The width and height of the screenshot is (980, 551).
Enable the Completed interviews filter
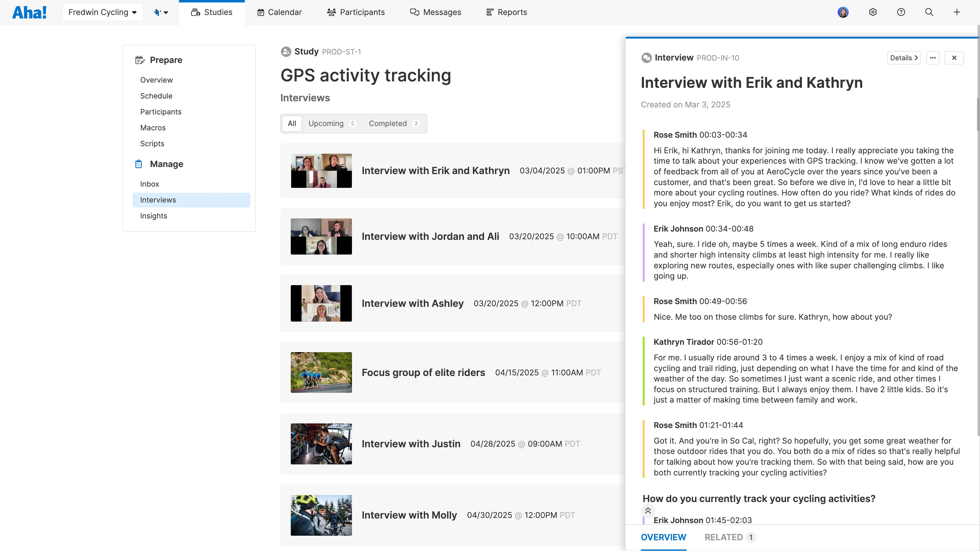388,123
